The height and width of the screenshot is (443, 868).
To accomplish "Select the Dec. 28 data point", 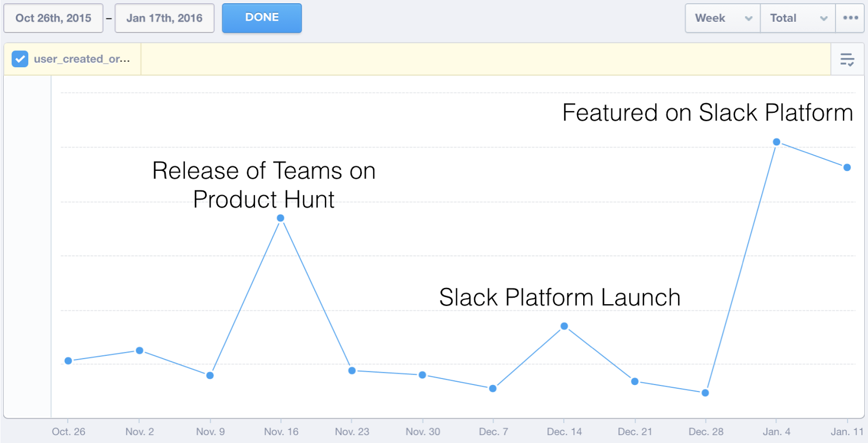I will 705,393.
